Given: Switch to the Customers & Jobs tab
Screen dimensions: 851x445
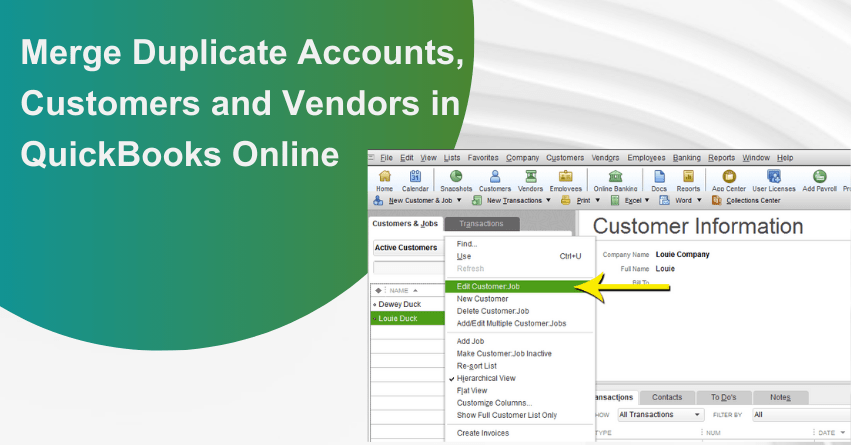Looking at the screenshot, I should point(405,224).
